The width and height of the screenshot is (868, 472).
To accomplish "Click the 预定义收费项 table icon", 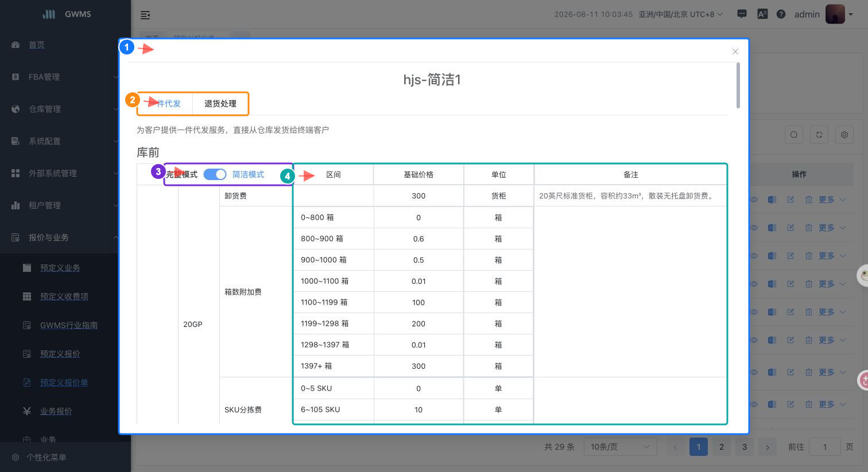I will pyautogui.click(x=27, y=297).
